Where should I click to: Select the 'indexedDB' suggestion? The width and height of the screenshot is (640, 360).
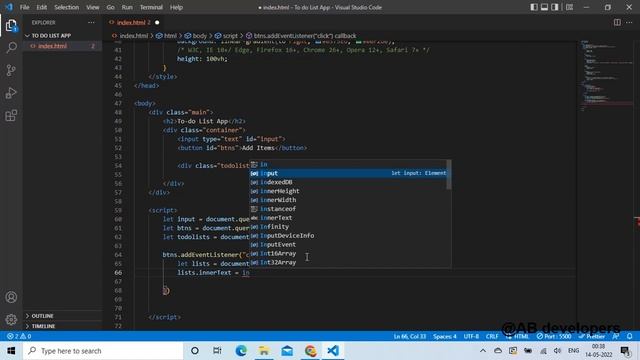(x=348, y=182)
